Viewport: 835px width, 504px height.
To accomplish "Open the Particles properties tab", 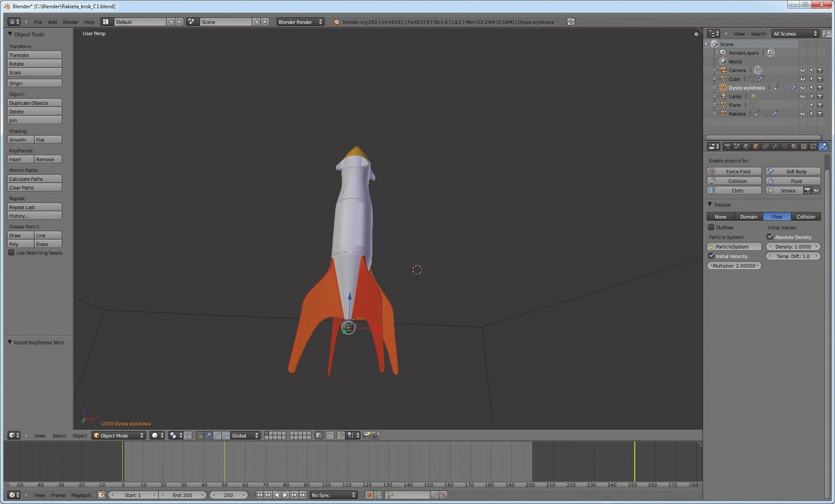I will (813, 146).
